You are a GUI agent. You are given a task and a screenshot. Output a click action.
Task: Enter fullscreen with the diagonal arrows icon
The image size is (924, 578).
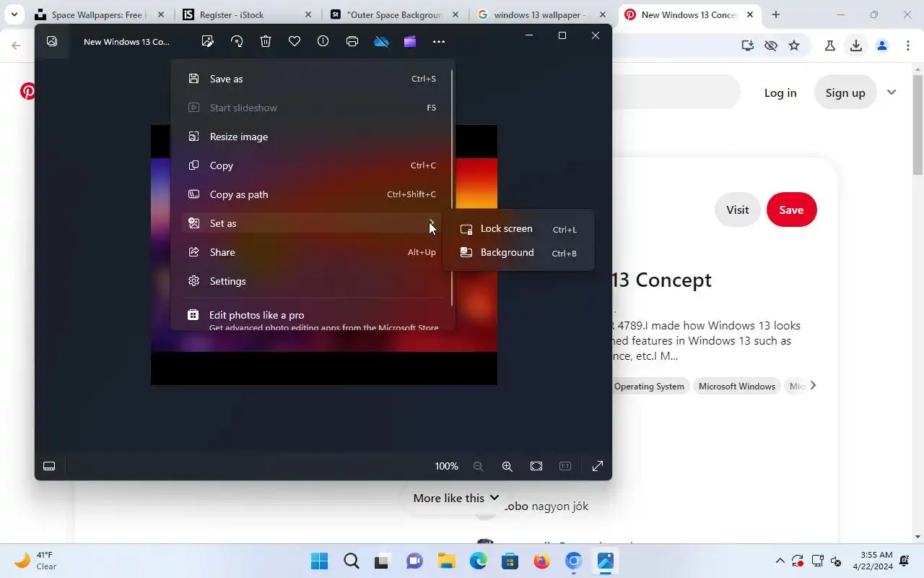(x=598, y=467)
